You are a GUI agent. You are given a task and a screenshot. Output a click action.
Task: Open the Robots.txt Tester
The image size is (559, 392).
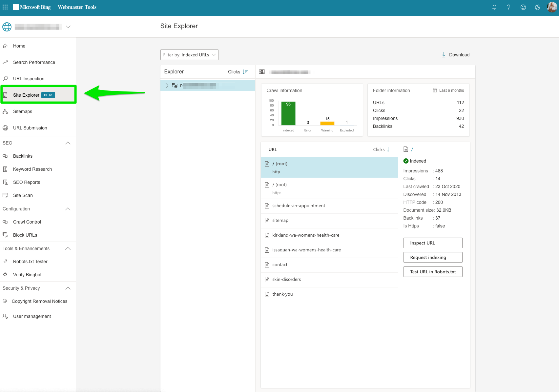(x=30, y=262)
